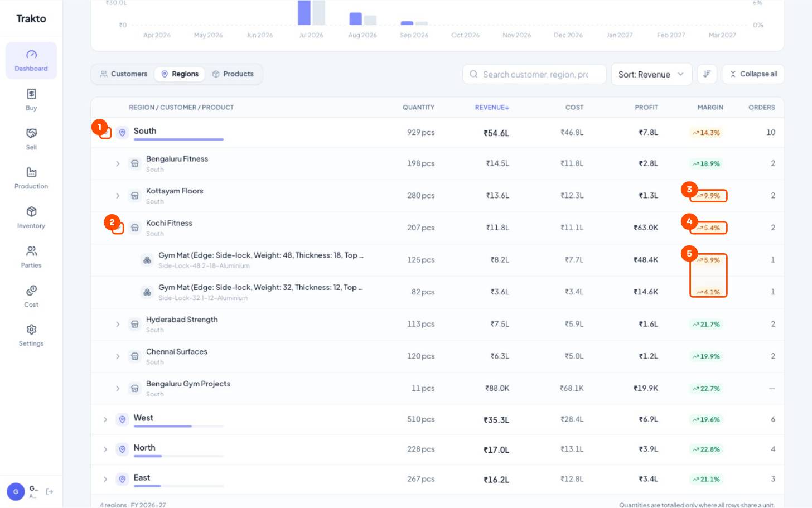Image resolution: width=812 pixels, height=508 pixels.
Task: Expand the Hyderabad Strength customer row
Action: (x=118, y=325)
